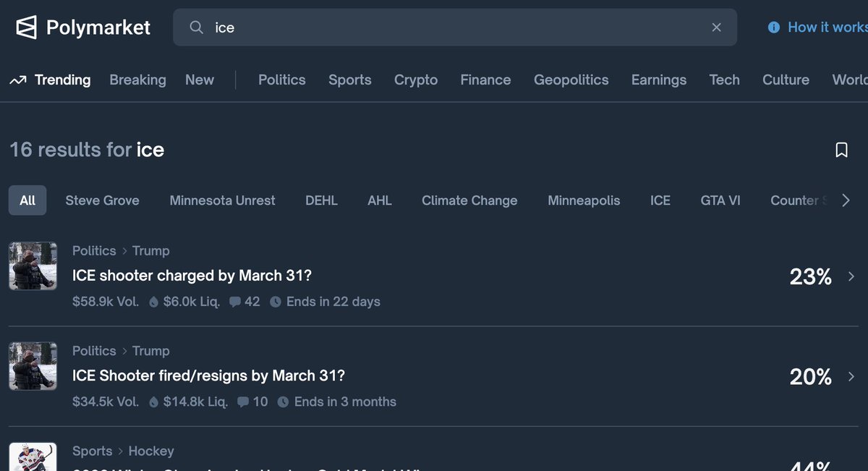Click hockey player thumbnail
The width and height of the screenshot is (868, 471).
[x=33, y=457]
